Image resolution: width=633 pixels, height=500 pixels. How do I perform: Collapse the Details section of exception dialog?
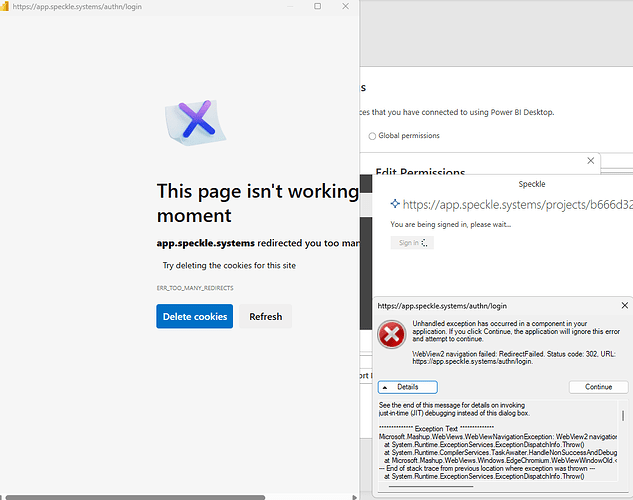point(407,387)
